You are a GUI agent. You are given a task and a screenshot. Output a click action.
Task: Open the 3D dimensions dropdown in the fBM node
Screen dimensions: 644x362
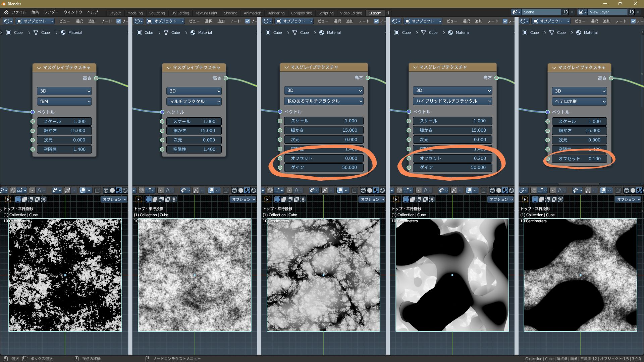click(64, 91)
